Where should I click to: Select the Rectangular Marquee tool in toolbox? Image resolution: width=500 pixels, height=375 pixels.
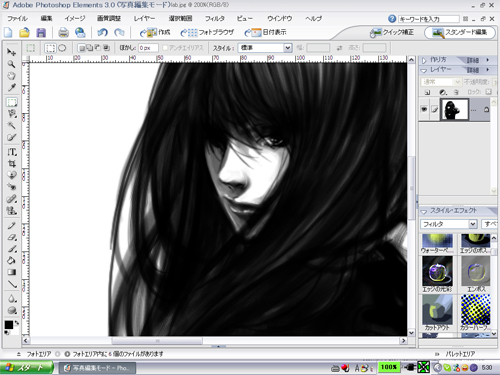(12, 102)
